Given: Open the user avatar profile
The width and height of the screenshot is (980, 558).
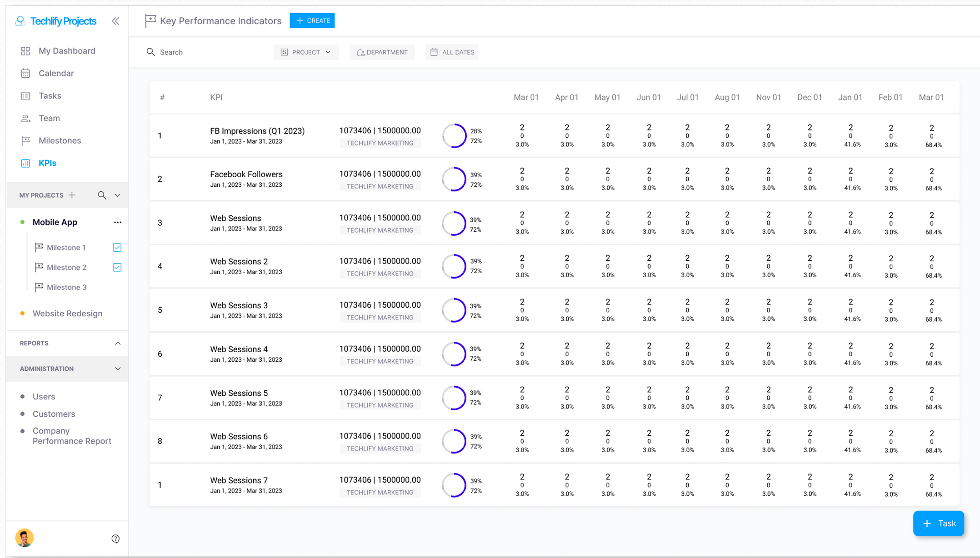Looking at the screenshot, I should [24, 538].
